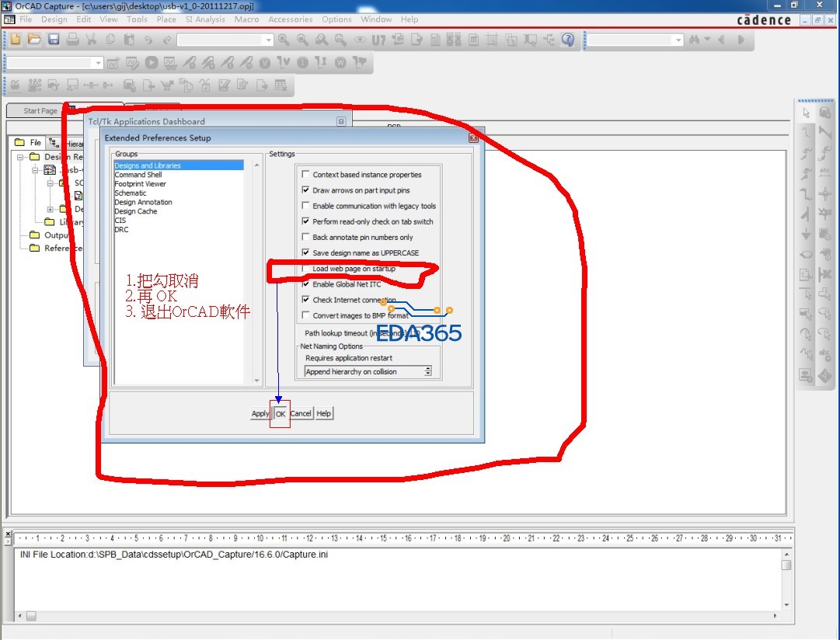Click the U? annotate toolbar icon

pos(378,40)
